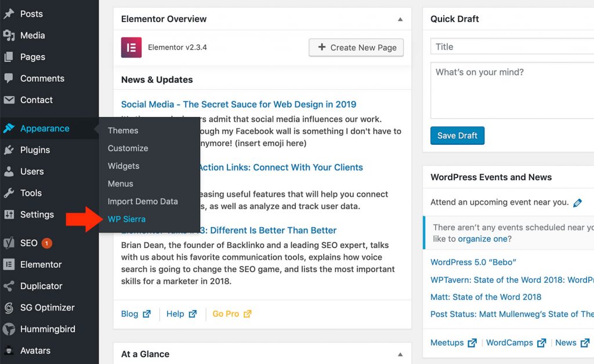Open the WordCamps link
This screenshot has height=364, width=594.
[x=509, y=343]
